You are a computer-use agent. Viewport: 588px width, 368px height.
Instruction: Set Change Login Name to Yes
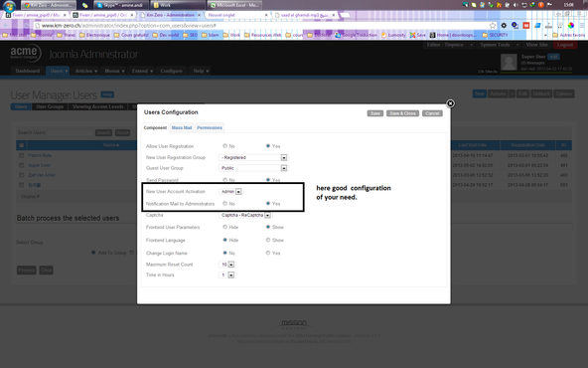click(268, 253)
